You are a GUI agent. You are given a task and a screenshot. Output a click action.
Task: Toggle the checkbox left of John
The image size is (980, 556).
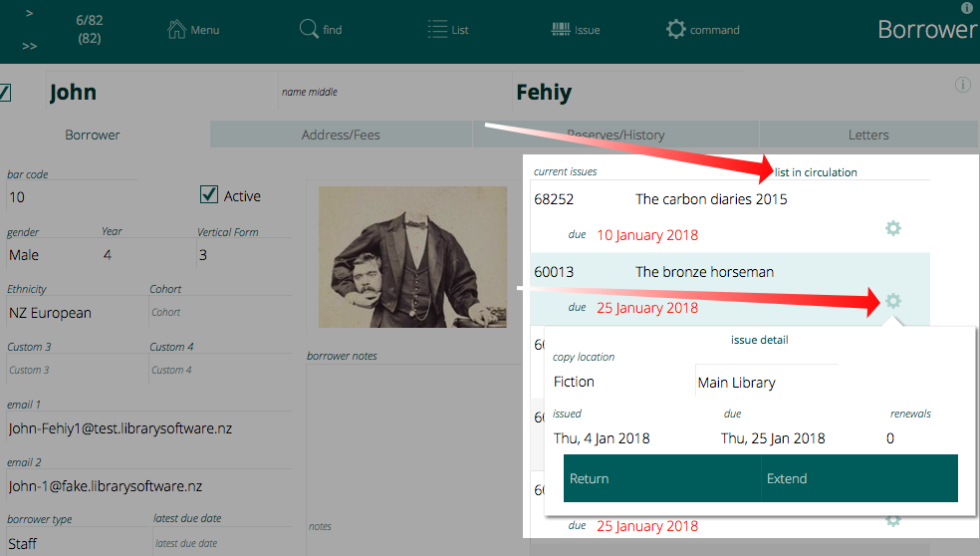point(4,93)
